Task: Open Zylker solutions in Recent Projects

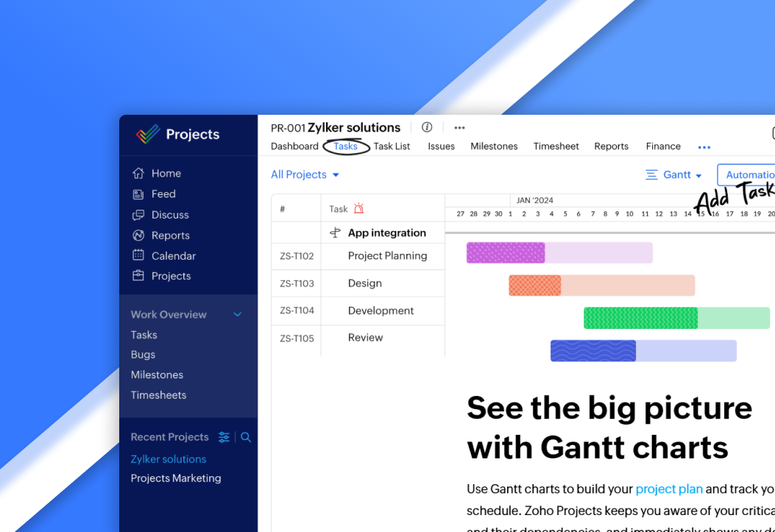Action: click(169, 459)
